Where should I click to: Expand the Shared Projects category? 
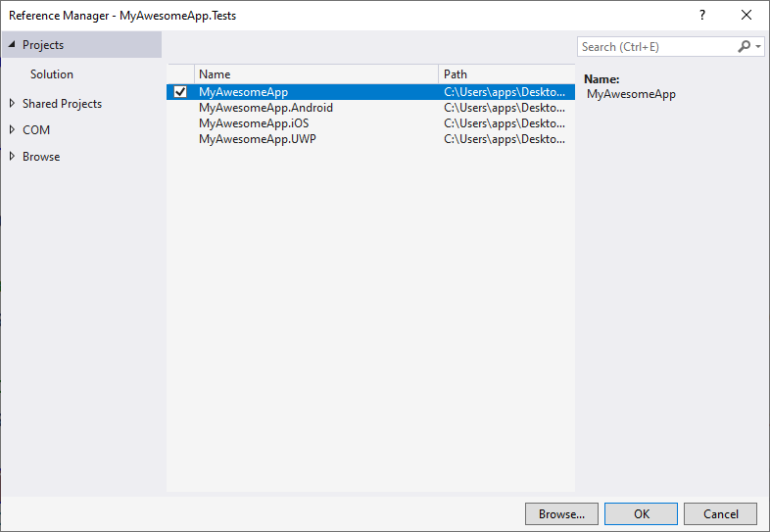click(12, 104)
